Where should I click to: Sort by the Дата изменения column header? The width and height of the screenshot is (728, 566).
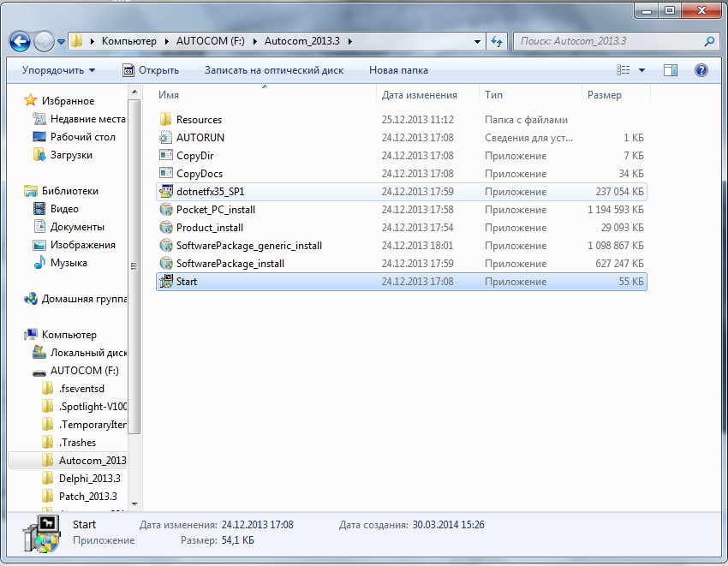(x=427, y=95)
